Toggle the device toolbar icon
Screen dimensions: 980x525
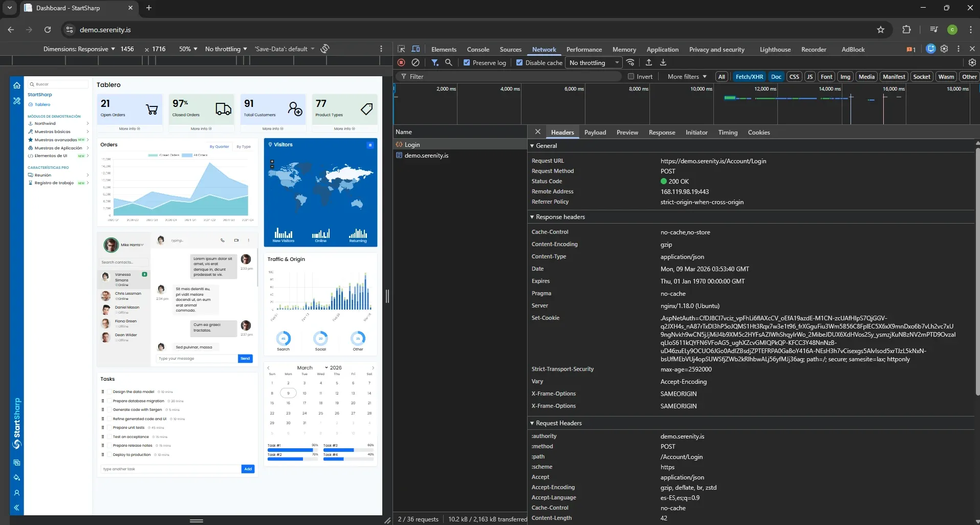point(416,49)
